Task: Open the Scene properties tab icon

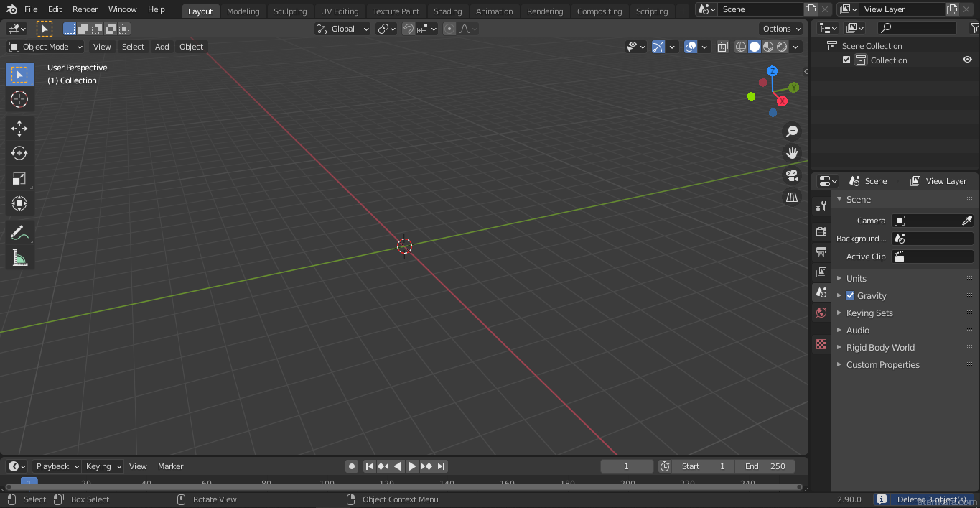Action: (x=821, y=292)
